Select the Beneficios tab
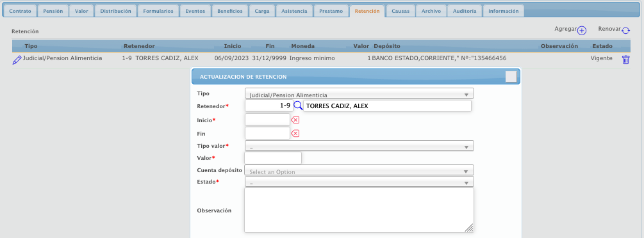The width and height of the screenshot is (644, 238). point(230,11)
